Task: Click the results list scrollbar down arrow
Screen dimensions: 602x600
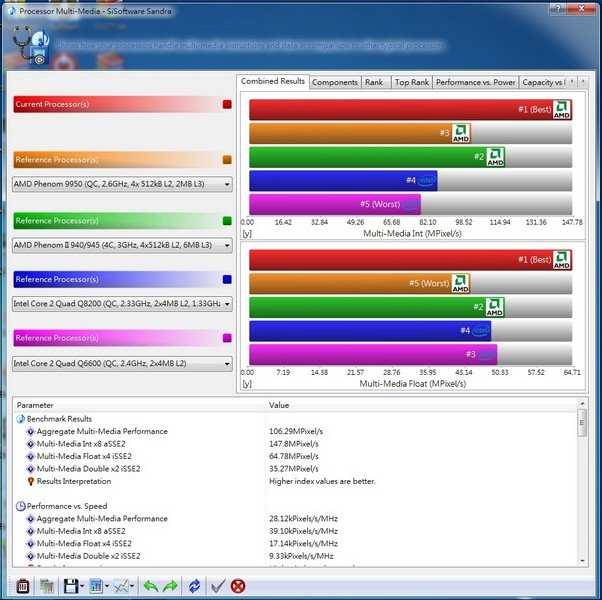Action: 582,561
